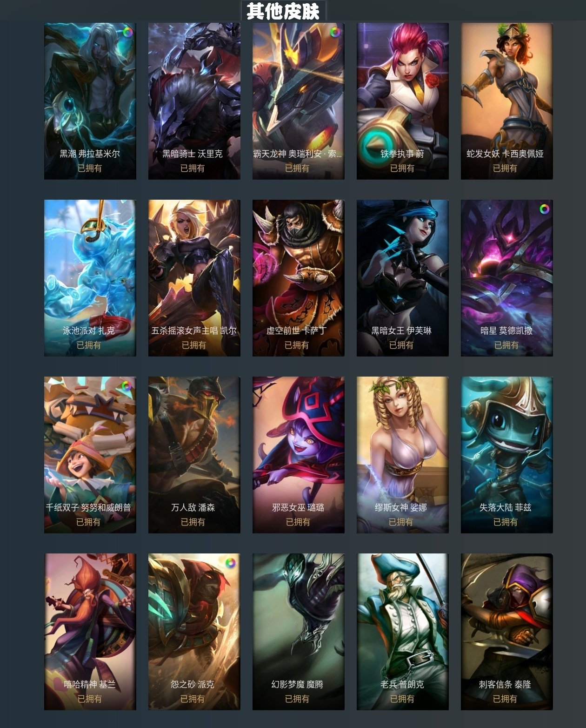Viewport: 586px width, 728px height.
Task: Open the 泳池派对 扎克 skin card
Action: click(90, 278)
